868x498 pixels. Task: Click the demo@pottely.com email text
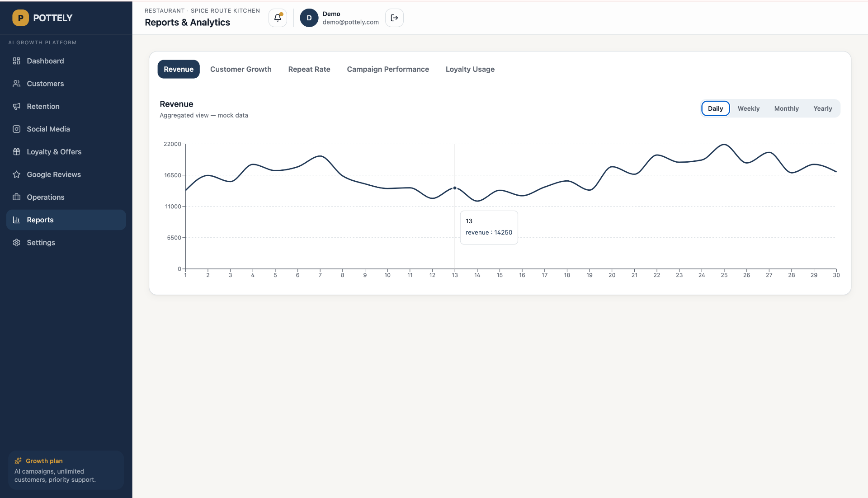point(351,22)
